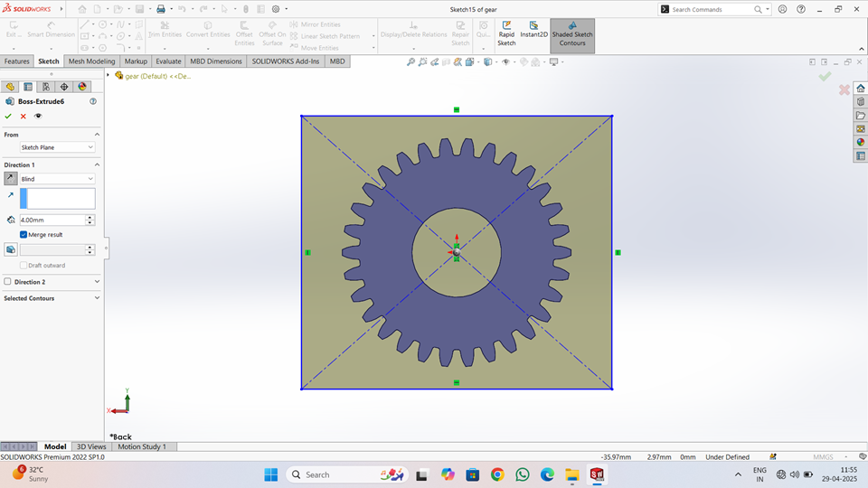Open the Help question mark menu
This screenshot has height=488, width=868.
point(801,9)
